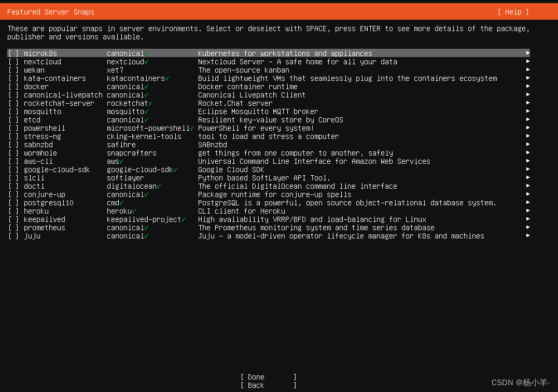
Task: Click description 'Docker container runtime'
Action: tap(248, 87)
